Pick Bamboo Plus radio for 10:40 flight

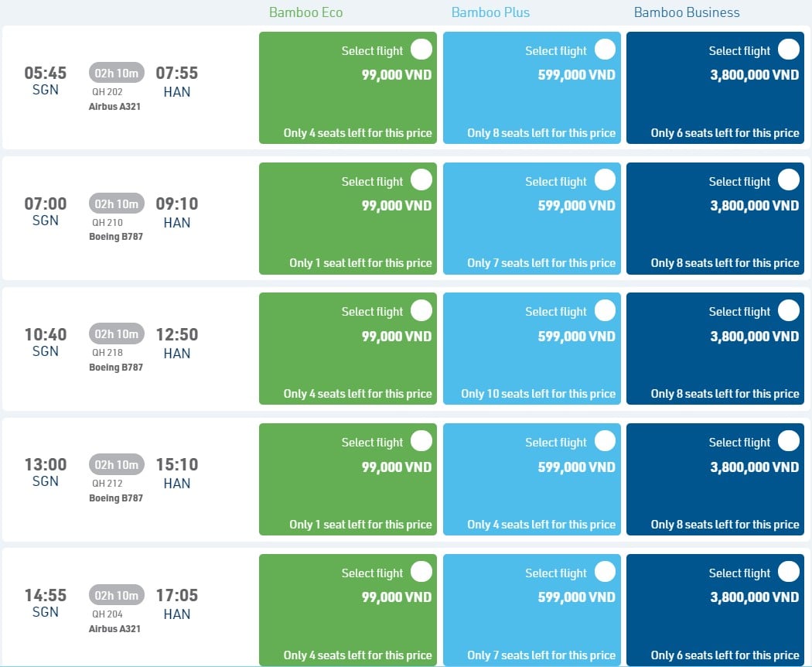click(x=605, y=310)
